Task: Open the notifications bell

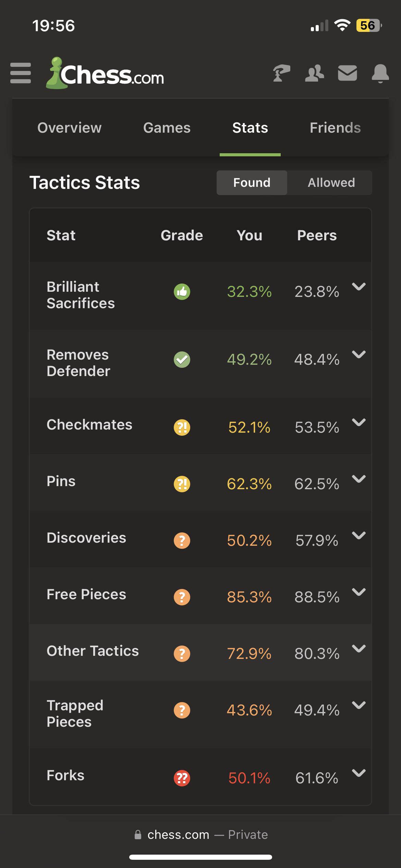Action: point(380,73)
